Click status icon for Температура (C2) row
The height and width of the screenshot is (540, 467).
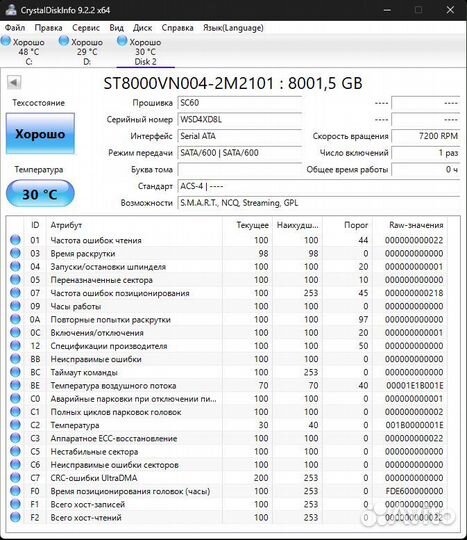pos(15,425)
